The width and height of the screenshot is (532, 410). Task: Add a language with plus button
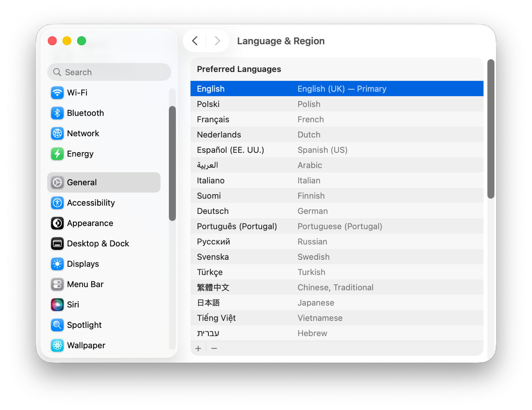click(x=198, y=349)
